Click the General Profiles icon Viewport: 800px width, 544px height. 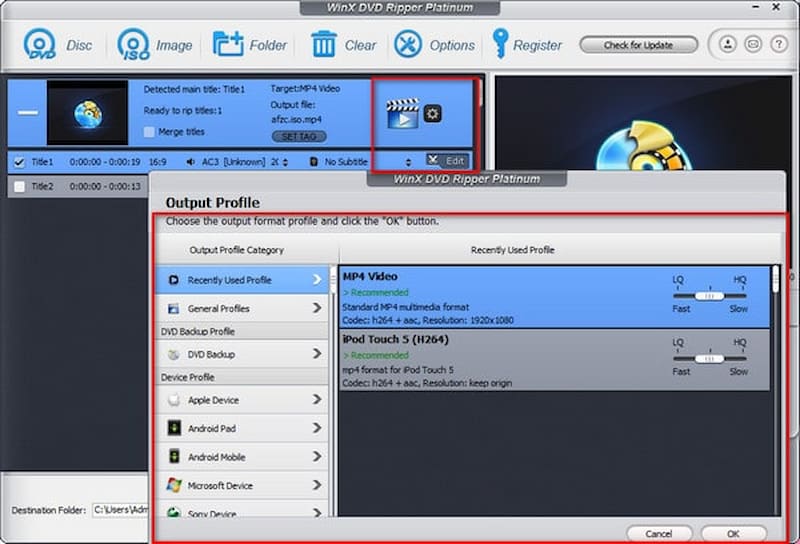point(173,308)
